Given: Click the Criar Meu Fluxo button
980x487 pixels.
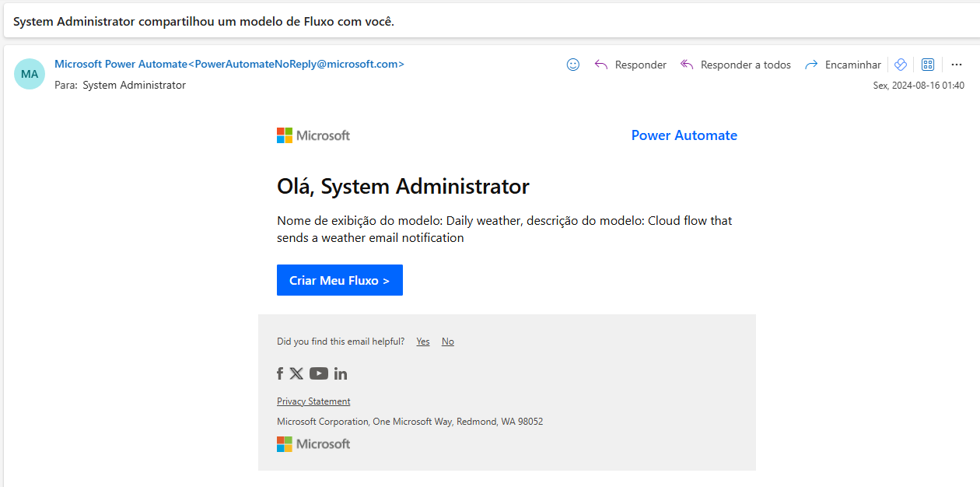Looking at the screenshot, I should pos(340,280).
